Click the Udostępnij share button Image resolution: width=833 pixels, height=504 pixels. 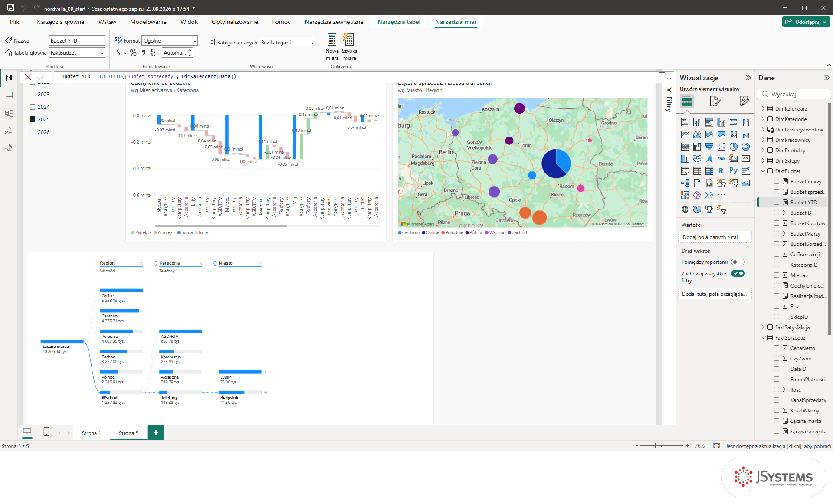(806, 22)
